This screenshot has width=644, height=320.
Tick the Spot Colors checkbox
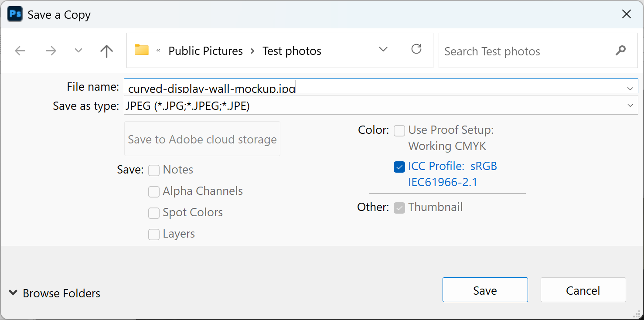[154, 213]
